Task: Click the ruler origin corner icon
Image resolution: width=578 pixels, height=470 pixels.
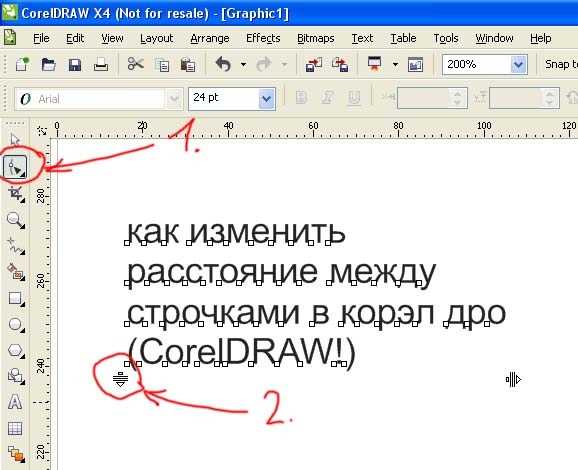Action: pyautogui.click(x=42, y=130)
